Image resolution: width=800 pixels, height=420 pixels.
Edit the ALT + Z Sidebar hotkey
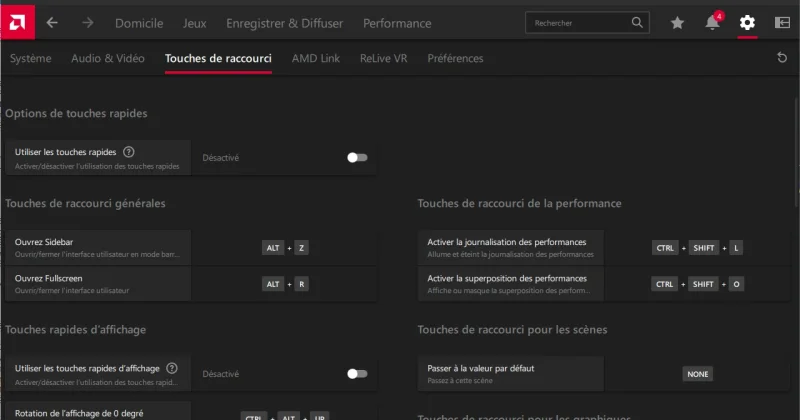pos(285,248)
